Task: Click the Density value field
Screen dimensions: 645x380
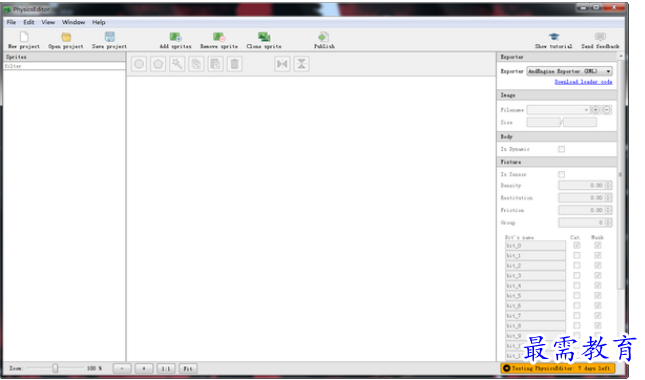Action: coord(581,185)
